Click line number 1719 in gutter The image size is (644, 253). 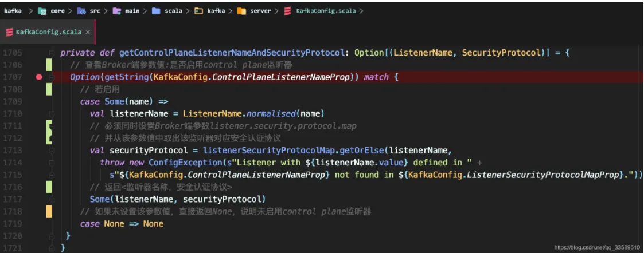pos(14,224)
